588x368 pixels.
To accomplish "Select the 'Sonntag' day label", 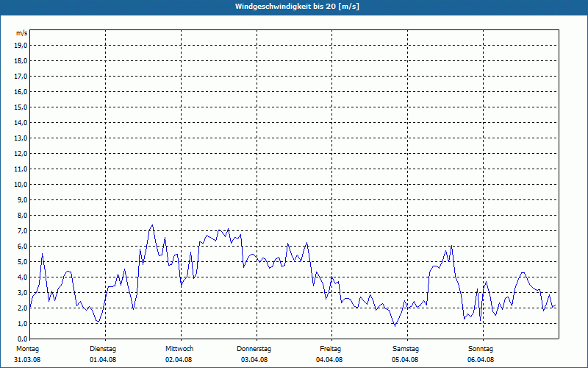I will 481,349.
